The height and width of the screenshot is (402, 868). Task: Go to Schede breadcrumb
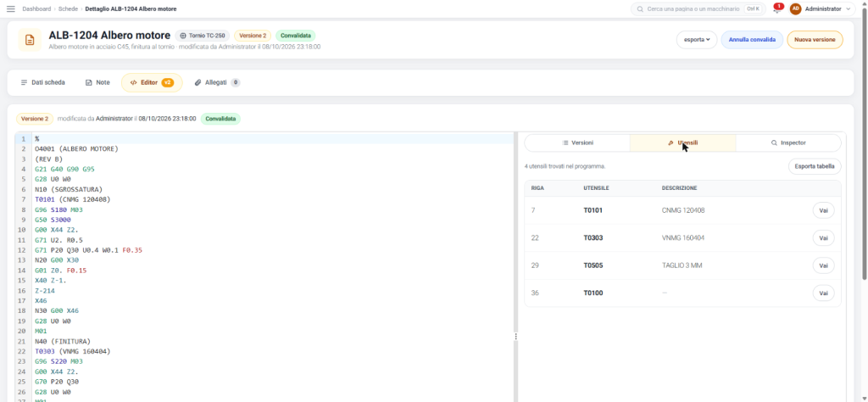point(68,8)
